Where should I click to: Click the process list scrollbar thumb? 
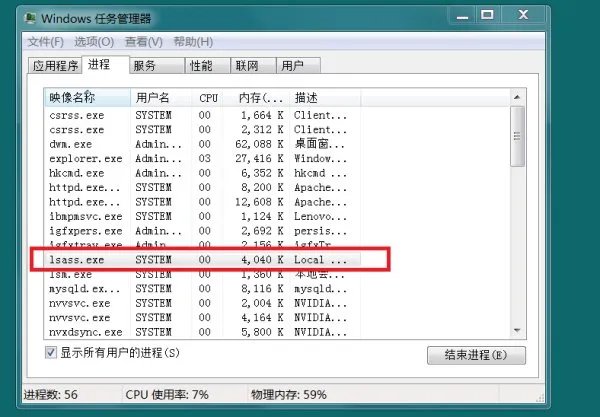coord(517,136)
